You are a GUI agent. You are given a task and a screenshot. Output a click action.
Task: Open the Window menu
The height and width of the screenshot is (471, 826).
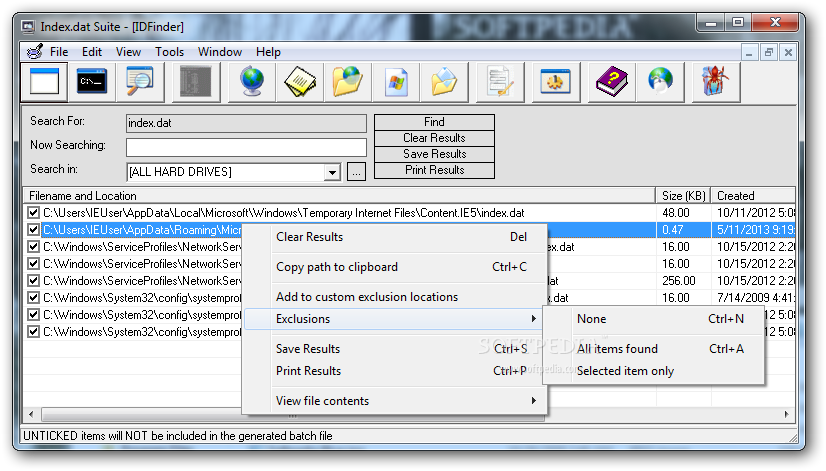[x=220, y=52]
